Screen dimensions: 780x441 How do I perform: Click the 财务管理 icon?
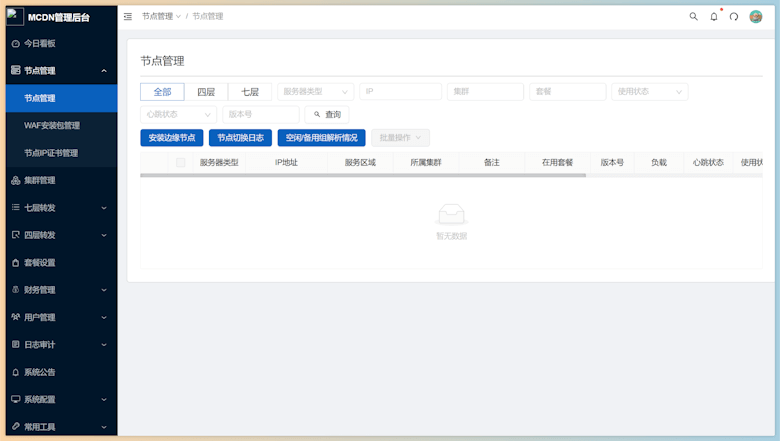(15, 289)
